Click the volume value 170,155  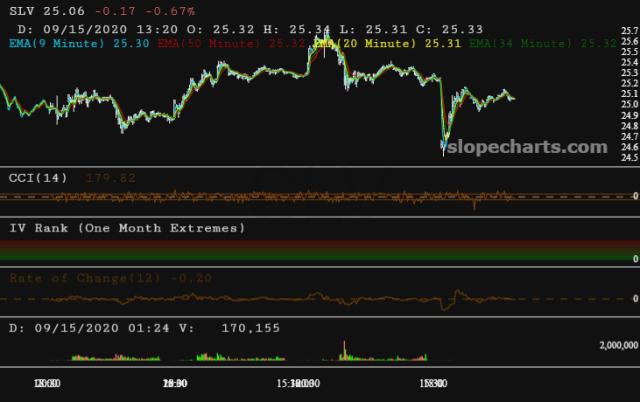pyautogui.click(x=251, y=328)
